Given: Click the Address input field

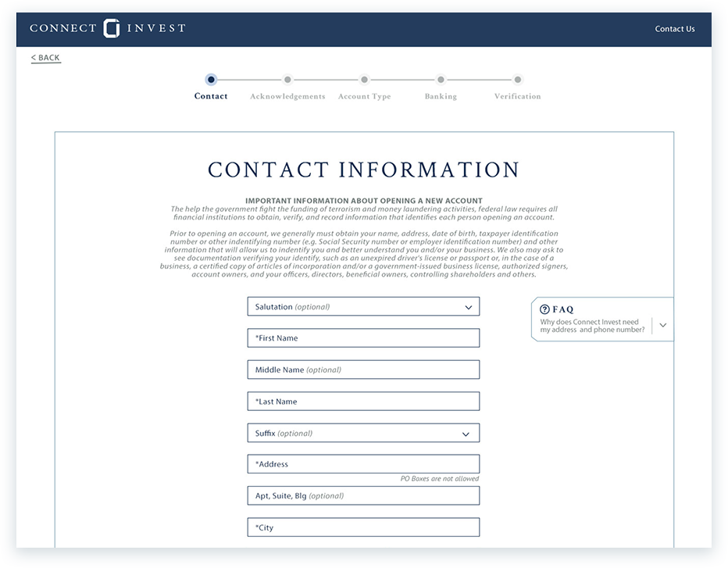Looking at the screenshot, I should [x=363, y=463].
